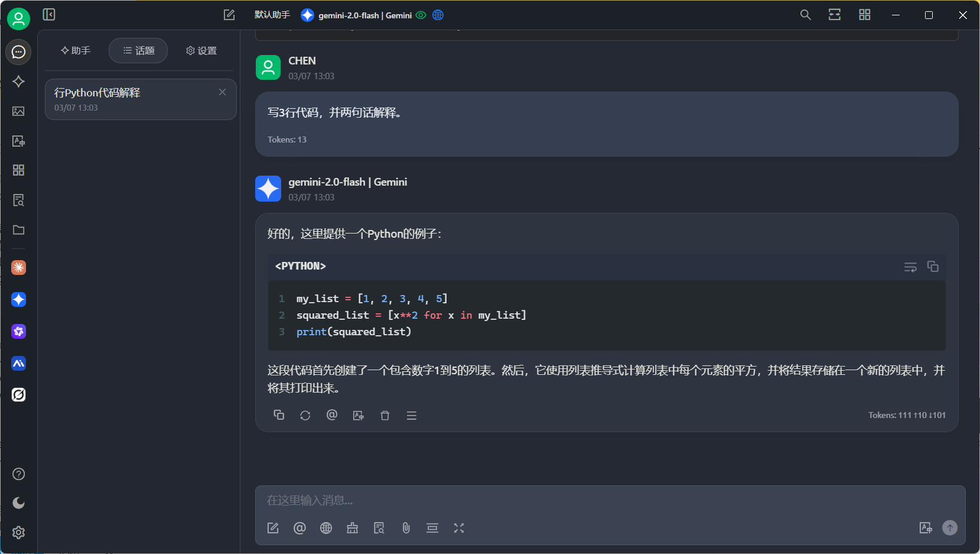Open more options menu for the response
Screen dimensions: 980x554
click(x=412, y=416)
